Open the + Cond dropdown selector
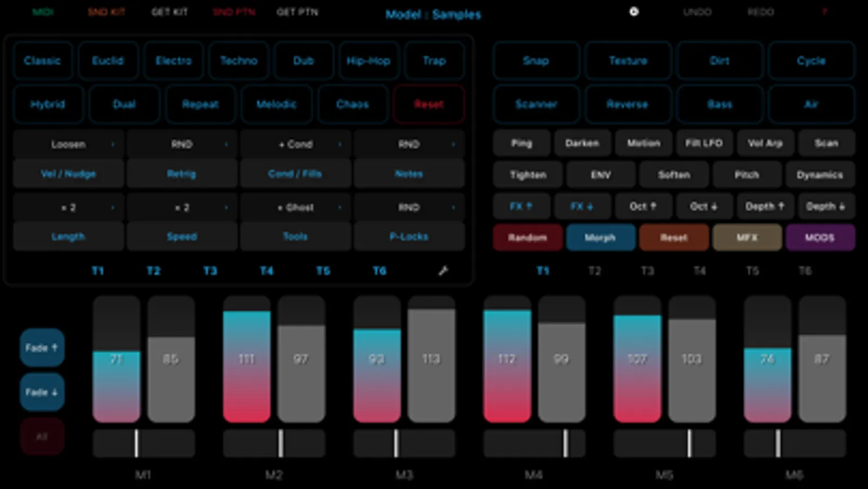The height and width of the screenshot is (489, 868). pyautogui.click(x=295, y=145)
